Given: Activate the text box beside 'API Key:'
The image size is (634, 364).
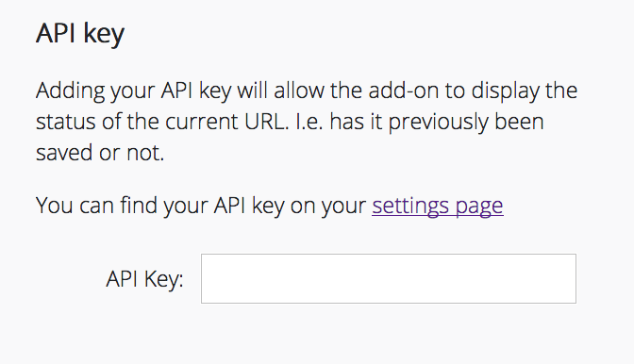Looking at the screenshot, I should (389, 278).
